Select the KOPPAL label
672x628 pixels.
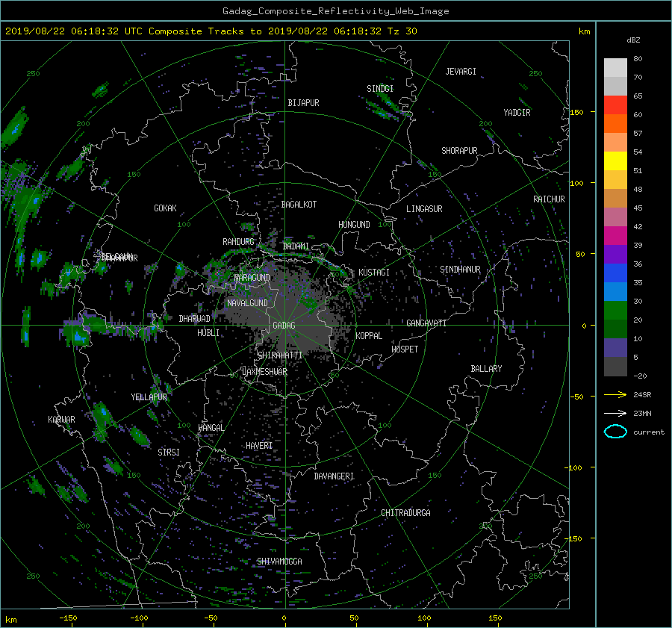(x=369, y=336)
